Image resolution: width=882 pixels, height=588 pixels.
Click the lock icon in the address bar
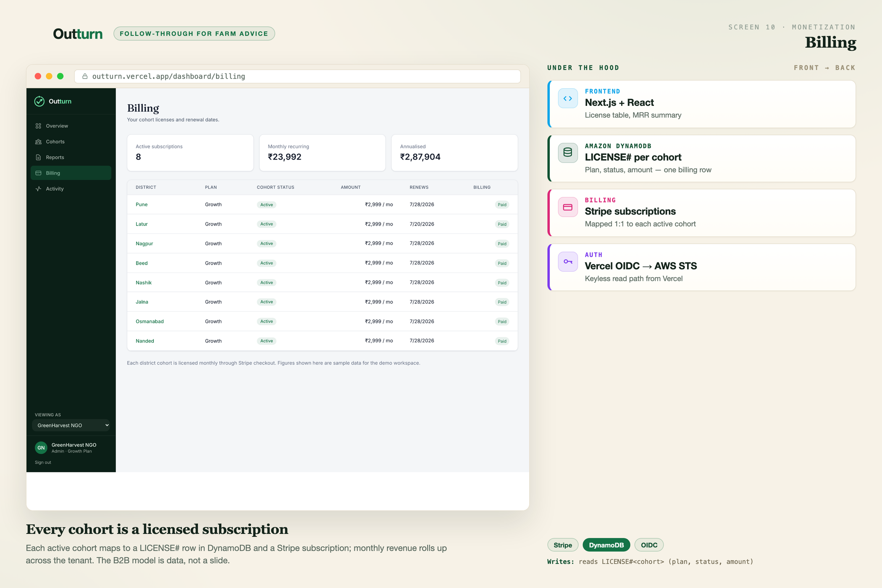[x=85, y=76]
